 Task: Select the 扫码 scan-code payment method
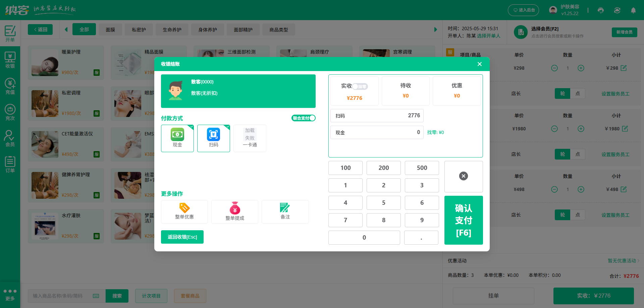(x=214, y=138)
